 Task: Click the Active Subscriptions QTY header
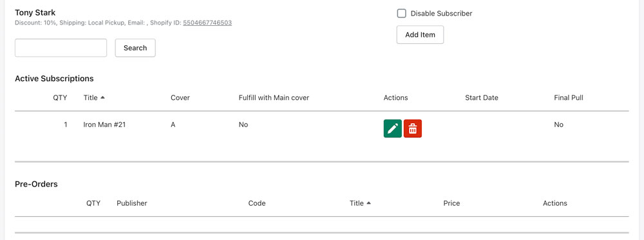click(x=60, y=97)
